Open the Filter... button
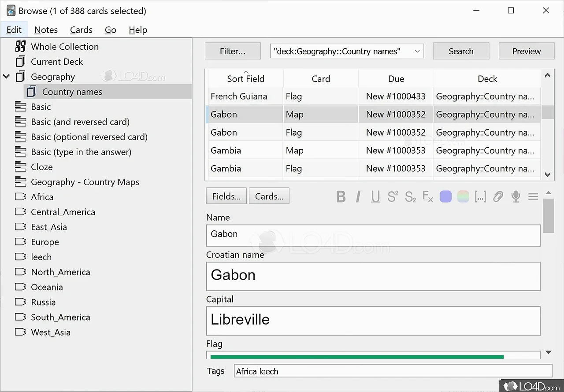Screen dimensions: 564x392 (x=233, y=51)
